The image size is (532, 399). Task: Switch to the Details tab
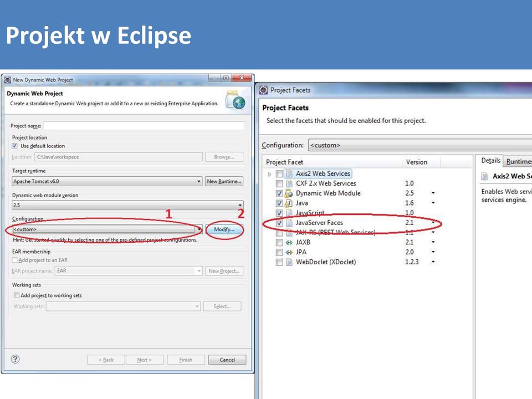coord(490,161)
